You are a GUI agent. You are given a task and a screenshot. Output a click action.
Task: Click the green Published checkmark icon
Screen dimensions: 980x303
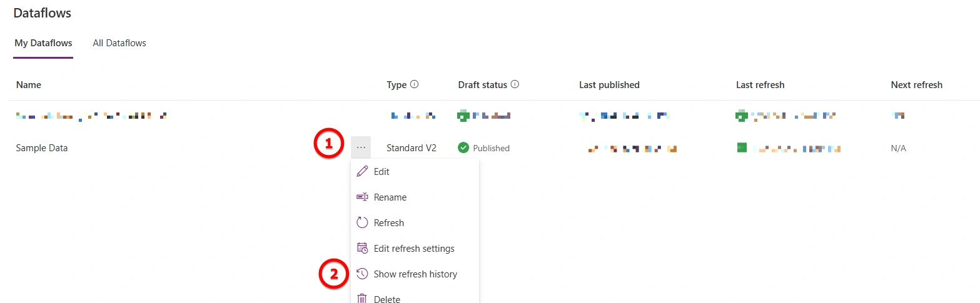[463, 148]
